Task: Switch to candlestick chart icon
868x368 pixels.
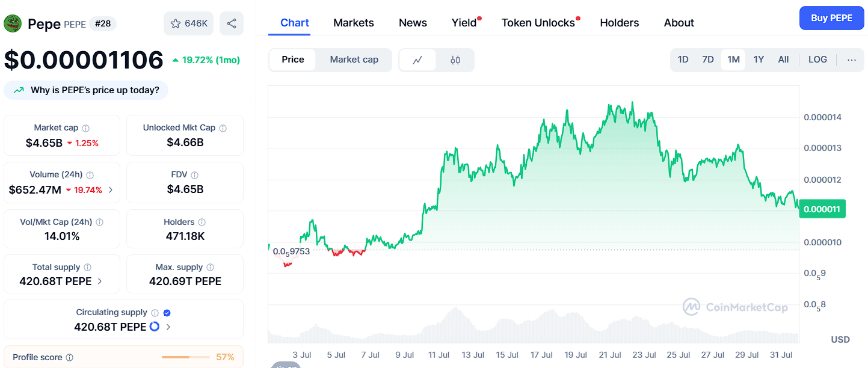Action: (455, 60)
